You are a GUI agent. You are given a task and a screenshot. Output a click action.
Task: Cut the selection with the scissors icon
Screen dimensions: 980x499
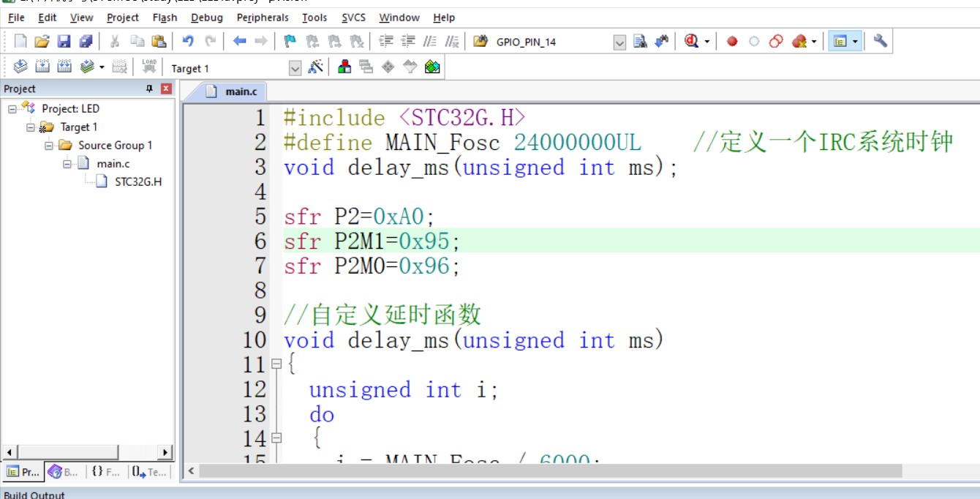(115, 42)
